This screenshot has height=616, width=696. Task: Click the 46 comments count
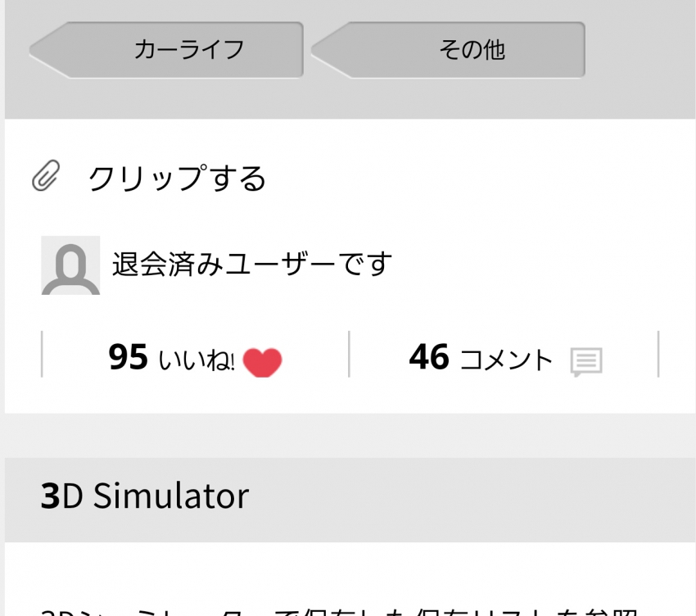tap(429, 356)
